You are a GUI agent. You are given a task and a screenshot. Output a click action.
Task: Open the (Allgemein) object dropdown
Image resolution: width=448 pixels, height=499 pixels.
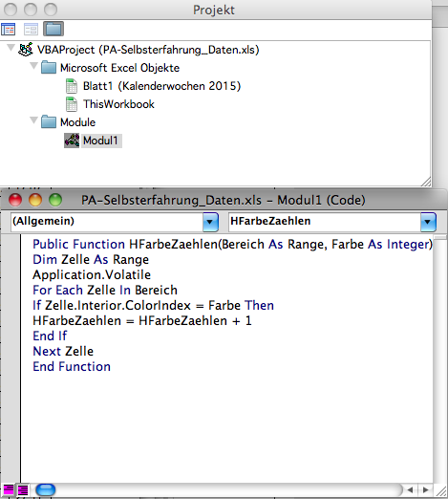coord(210,222)
